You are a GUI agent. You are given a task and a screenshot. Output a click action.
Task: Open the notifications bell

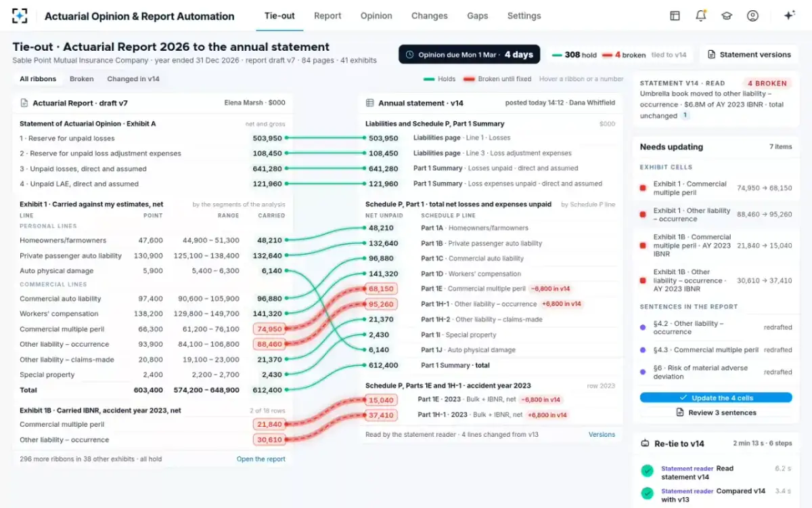point(700,16)
